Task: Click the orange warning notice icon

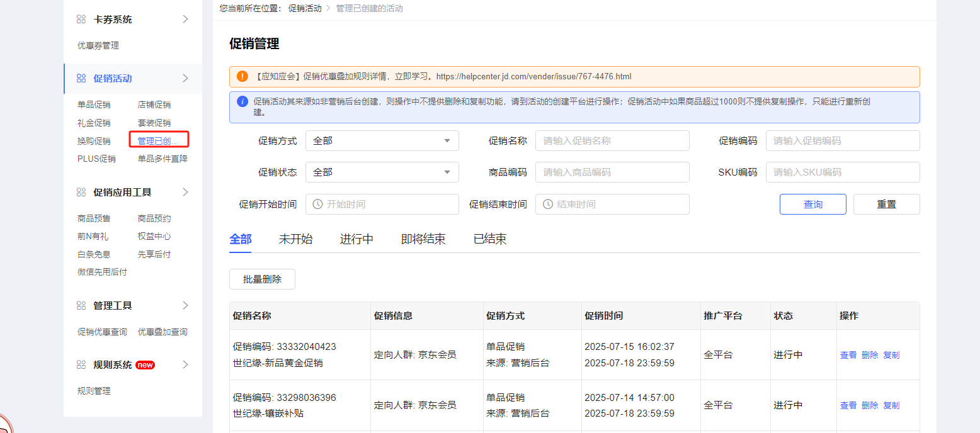Action: pyautogui.click(x=242, y=77)
